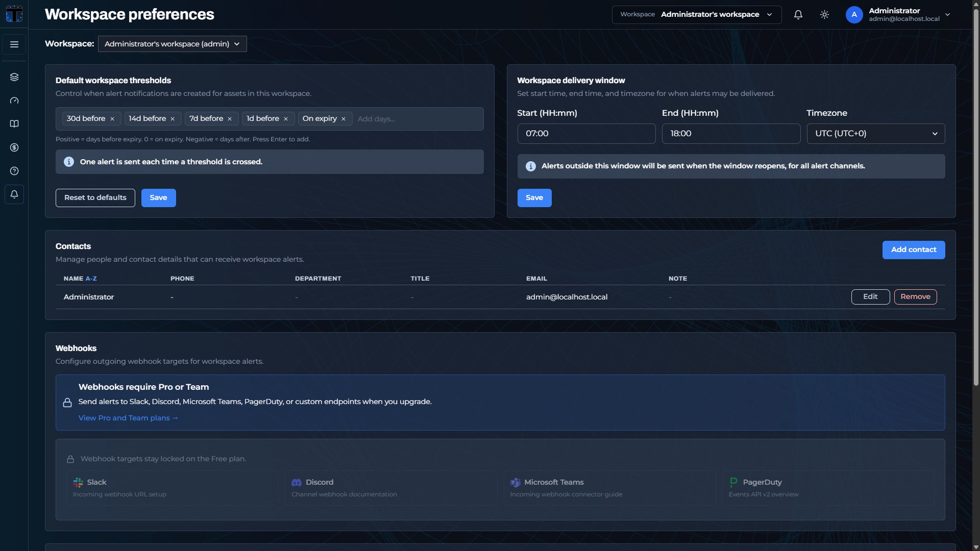Screen dimensions: 980x551
Task: Open the book documentation sidebar icon
Action: click(14, 124)
